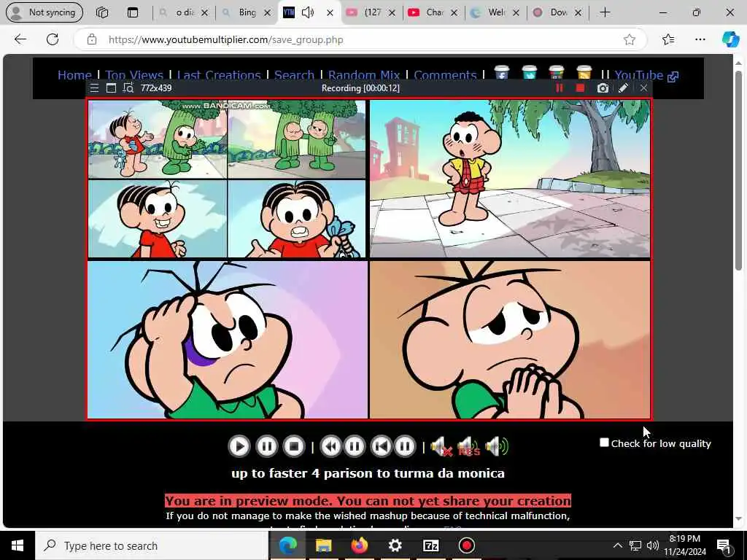Image resolution: width=747 pixels, height=560 pixels.
Task: View site information lock icon
Action: coord(92,39)
